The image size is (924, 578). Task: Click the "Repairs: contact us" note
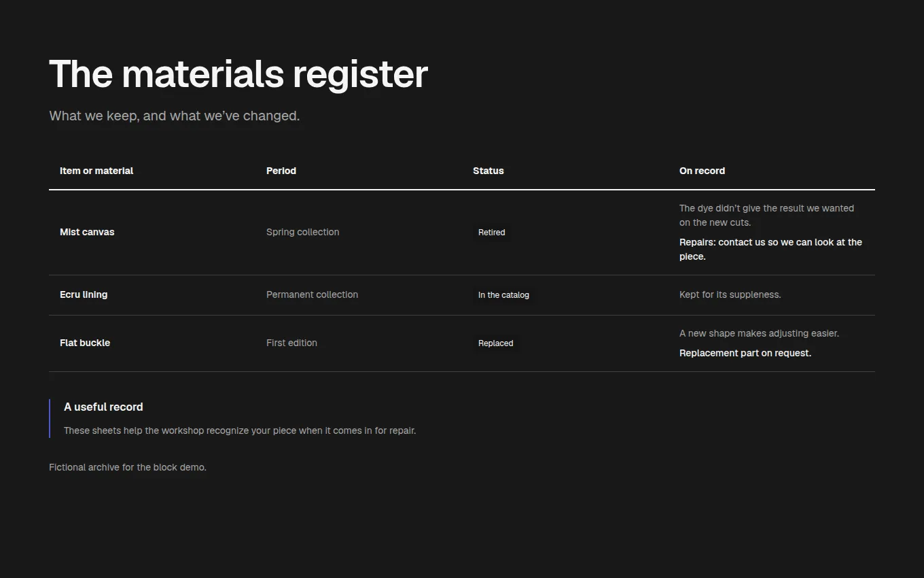[771, 249]
